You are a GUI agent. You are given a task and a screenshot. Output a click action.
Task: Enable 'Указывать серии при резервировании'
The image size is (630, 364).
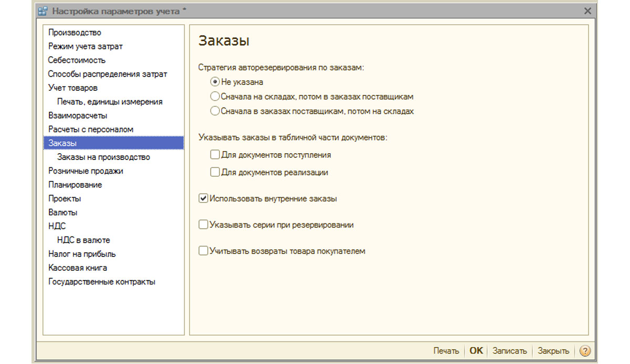(203, 225)
